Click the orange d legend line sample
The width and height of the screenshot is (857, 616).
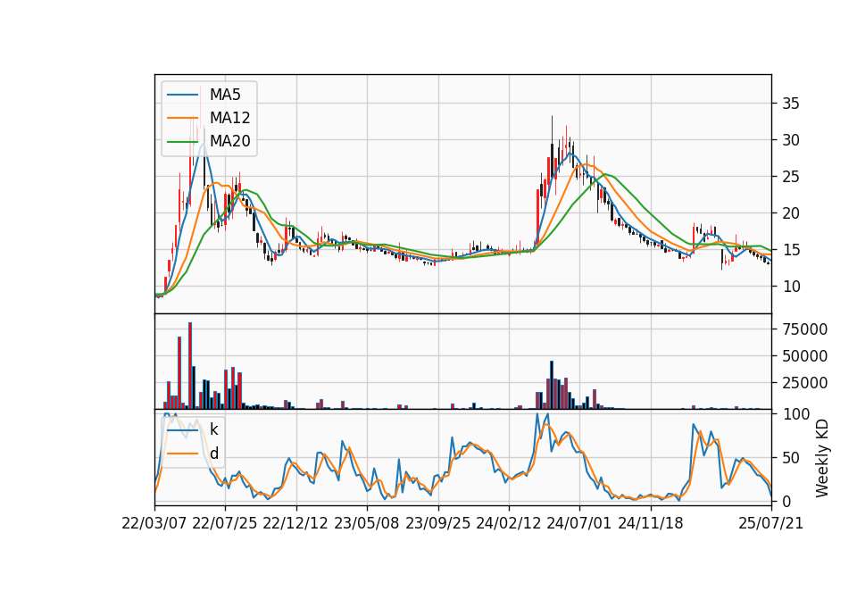(x=182, y=454)
